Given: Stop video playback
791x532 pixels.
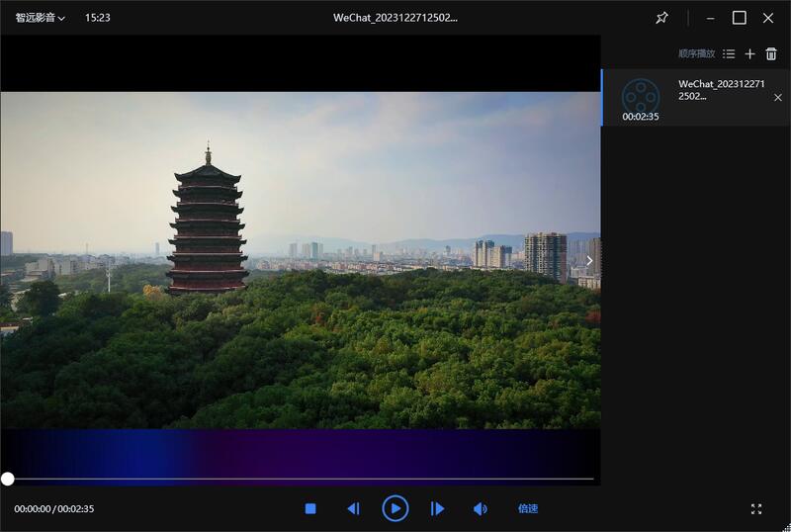Looking at the screenshot, I should 310,509.
